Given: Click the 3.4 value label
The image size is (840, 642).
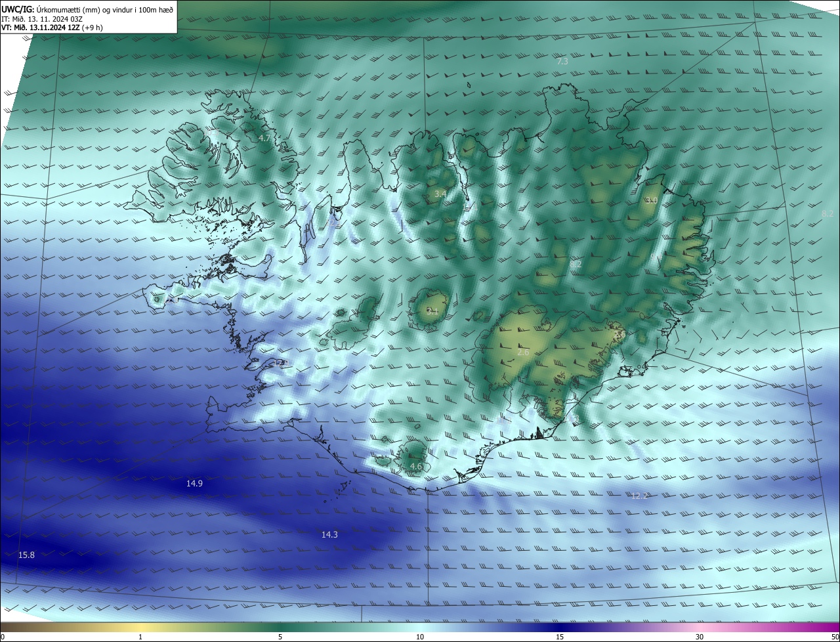Looking at the screenshot, I should 440,194.
